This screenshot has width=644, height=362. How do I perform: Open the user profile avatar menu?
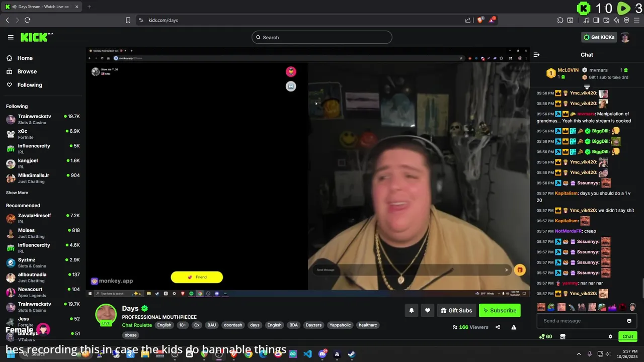tap(625, 37)
